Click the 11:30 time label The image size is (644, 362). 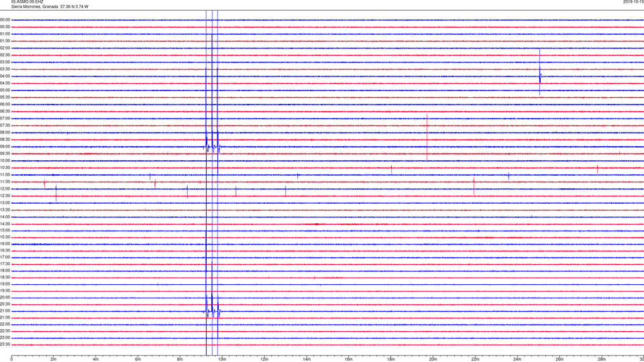[x=5, y=182]
